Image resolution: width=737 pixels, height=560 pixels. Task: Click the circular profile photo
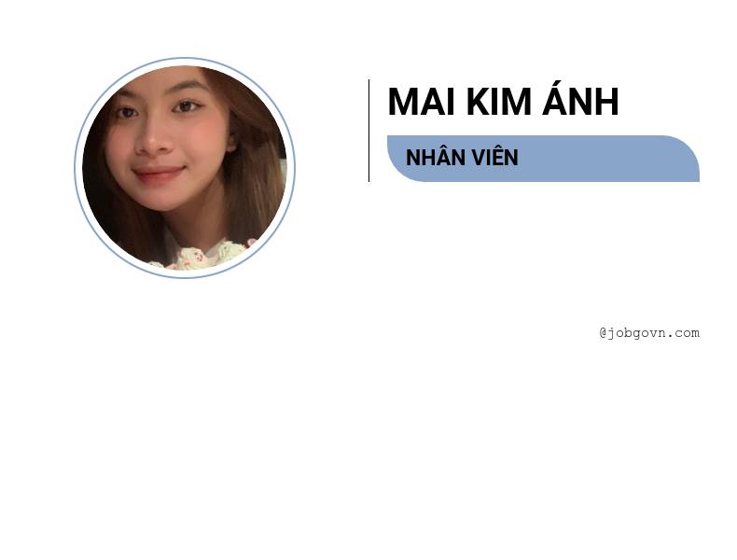pyautogui.click(x=185, y=168)
